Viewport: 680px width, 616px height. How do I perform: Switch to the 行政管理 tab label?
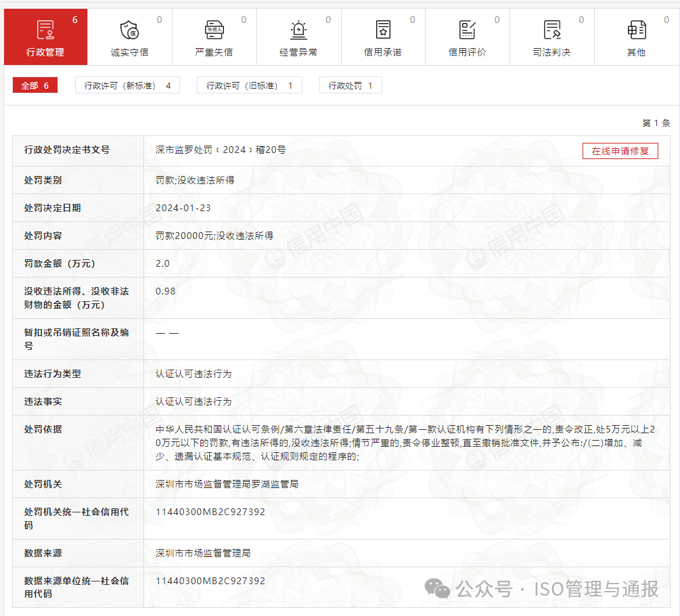coord(45,53)
